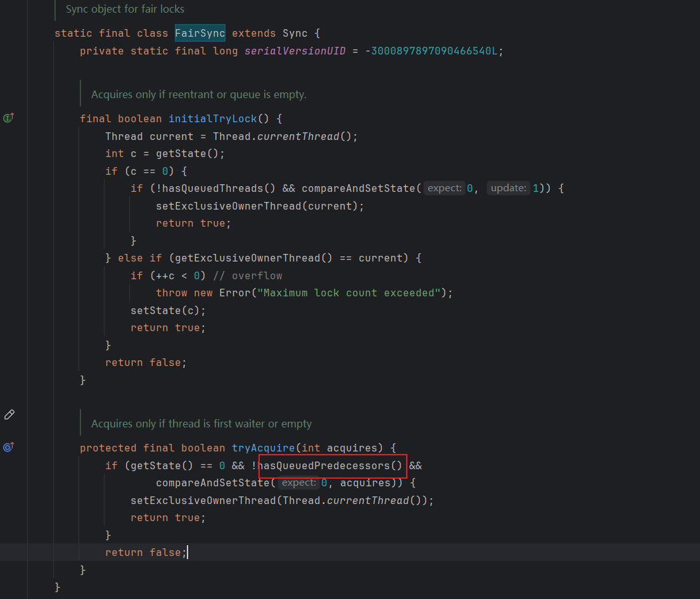The image size is (700, 599).
Task: Click the 'Acquires only if reentrant or queue is empty.' comment
Action: [x=199, y=94]
